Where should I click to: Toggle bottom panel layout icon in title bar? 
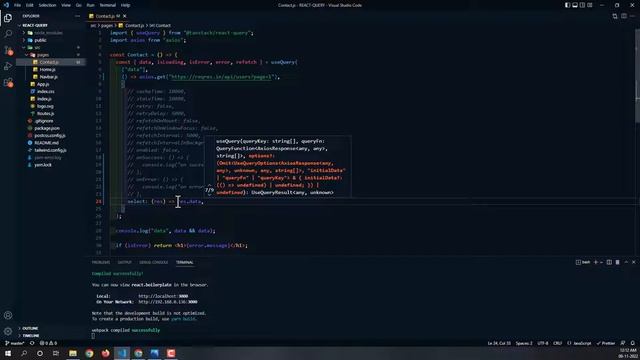(x=575, y=5)
